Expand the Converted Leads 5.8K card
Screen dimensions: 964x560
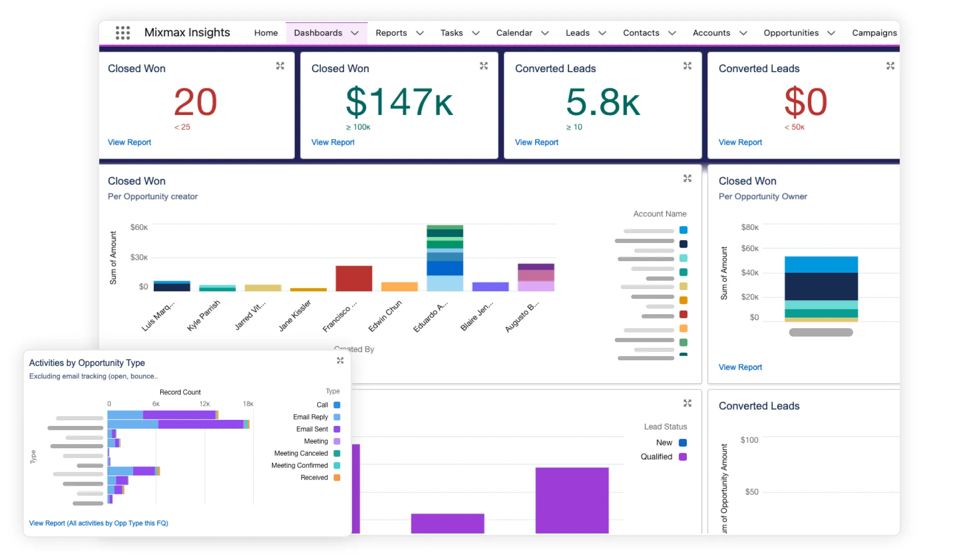click(687, 66)
